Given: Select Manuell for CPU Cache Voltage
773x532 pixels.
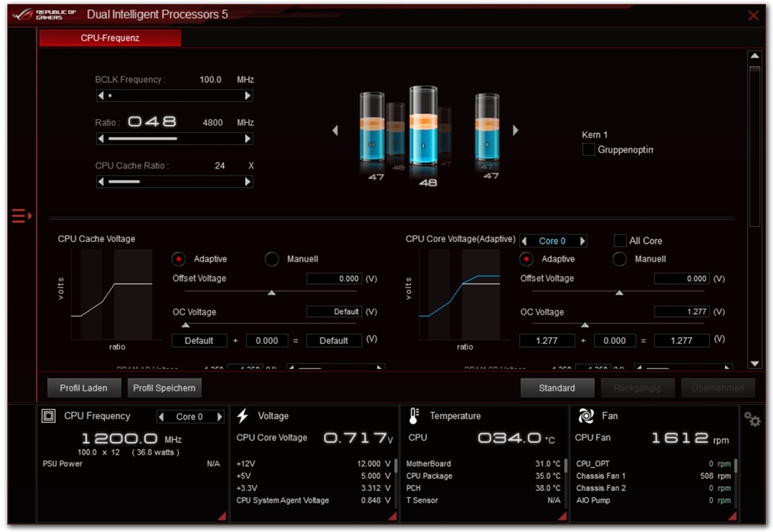Looking at the screenshot, I should 271,259.
